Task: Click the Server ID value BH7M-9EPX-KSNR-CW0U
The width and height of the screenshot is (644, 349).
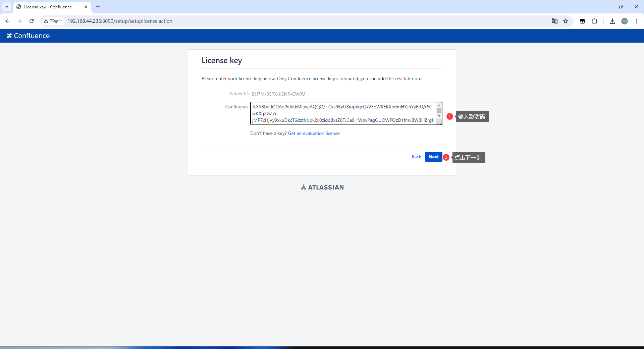Action: click(278, 94)
